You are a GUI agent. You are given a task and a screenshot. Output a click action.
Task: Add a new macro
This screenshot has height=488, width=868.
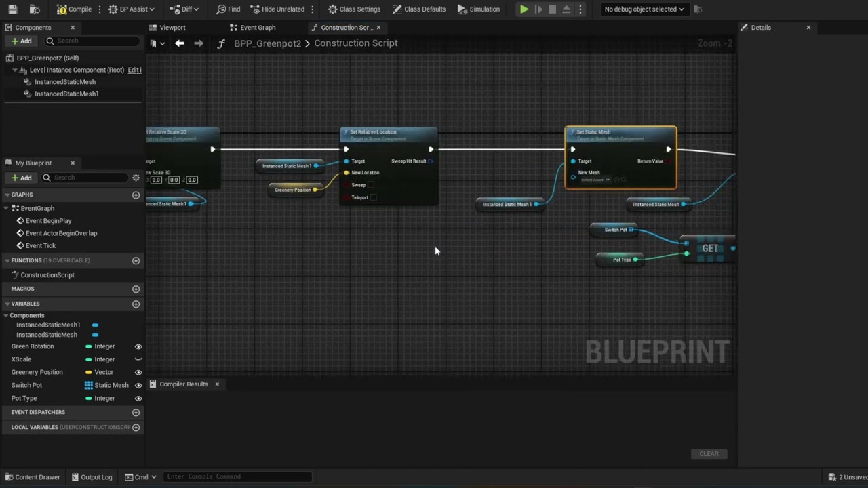136,289
